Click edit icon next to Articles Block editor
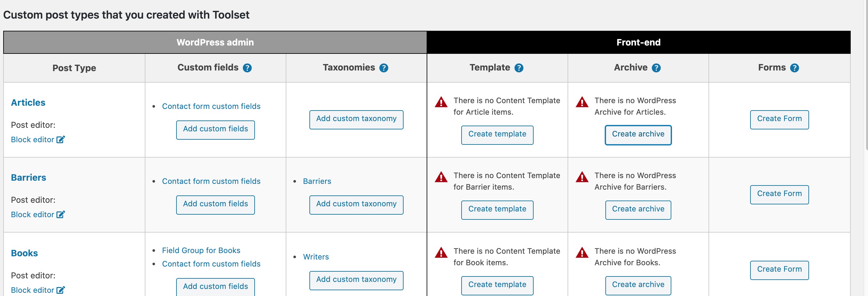Image resolution: width=868 pixels, height=296 pixels. click(61, 140)
